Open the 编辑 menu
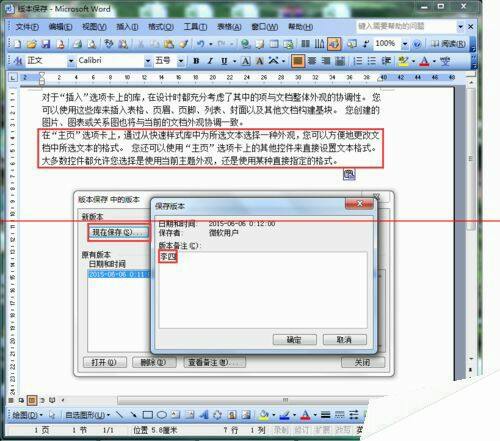 (60, 27)
